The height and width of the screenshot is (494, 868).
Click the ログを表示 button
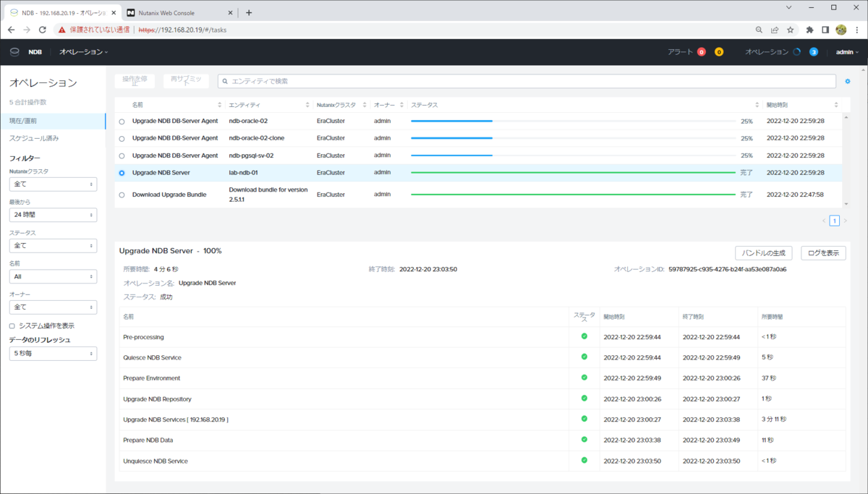(823, 252)
